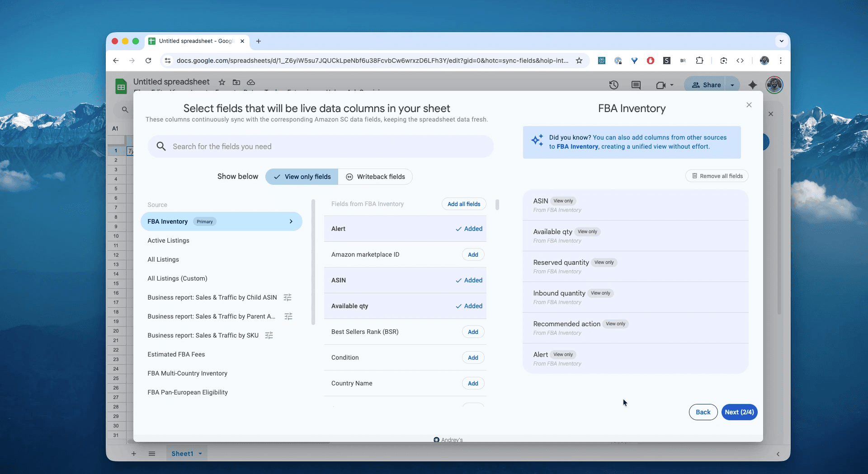The image size is (868, 474).
Task: Click the browser address bar
Action: pos(372,61)
